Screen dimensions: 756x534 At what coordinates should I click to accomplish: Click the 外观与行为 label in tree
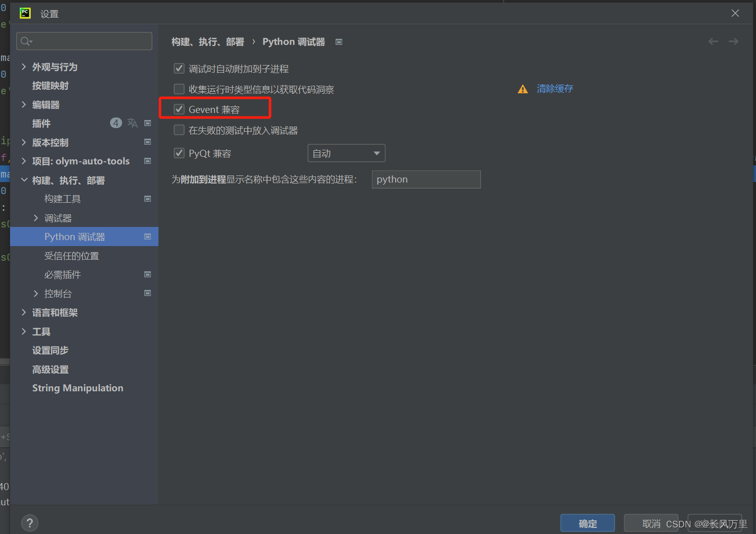coord(55,67)
